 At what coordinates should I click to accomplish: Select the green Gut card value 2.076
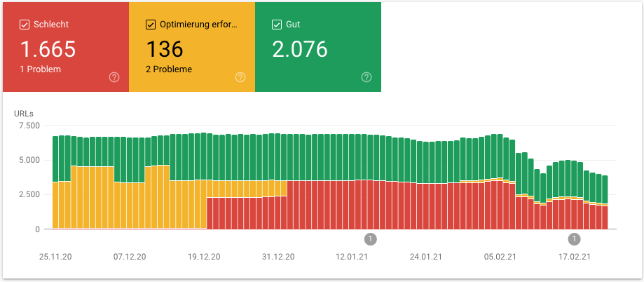300,49
